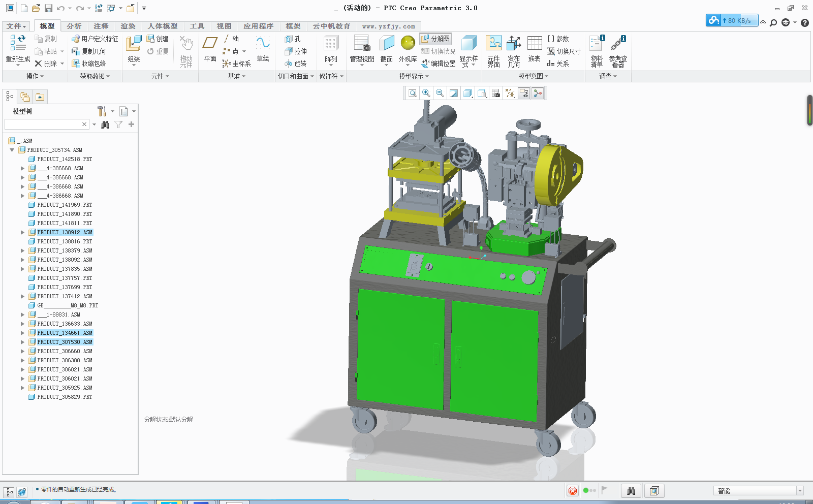Image resolution: width=813 pixels, height=504 pixels.
Task: Expand the PRODUCT_138912.ASM tree node
Action: click(23, 232)
